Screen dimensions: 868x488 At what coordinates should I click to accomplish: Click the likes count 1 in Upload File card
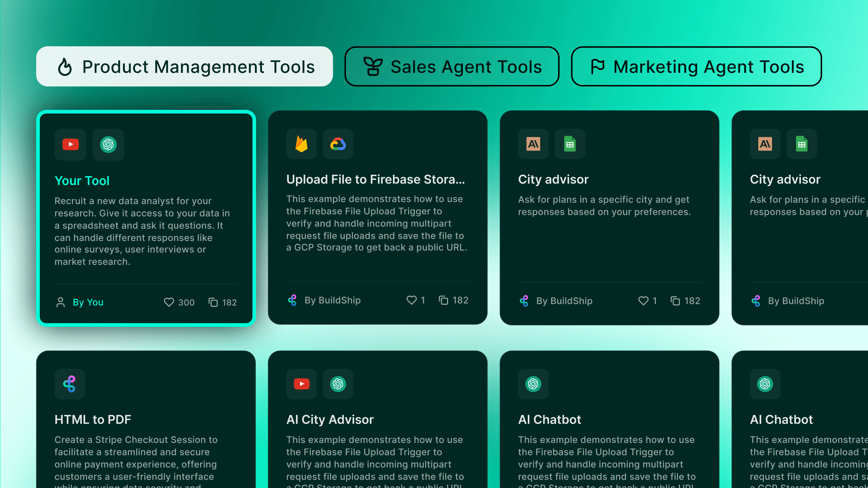coord(423,300)
